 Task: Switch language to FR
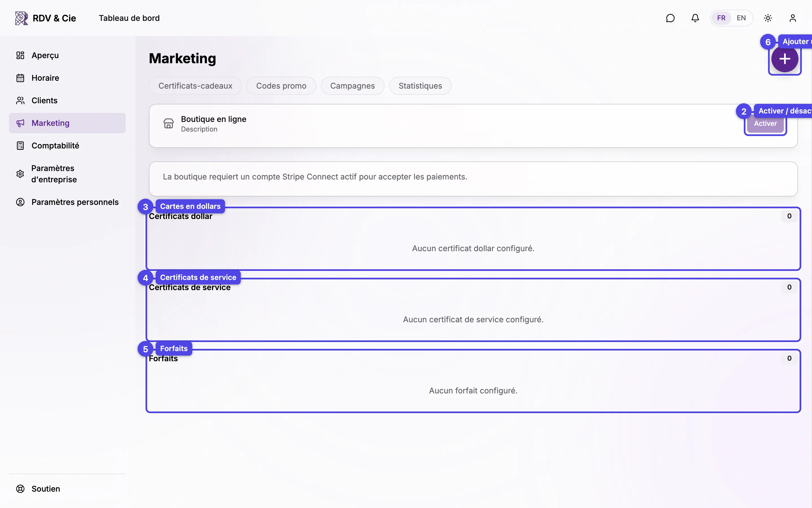[x=721, y=18]
